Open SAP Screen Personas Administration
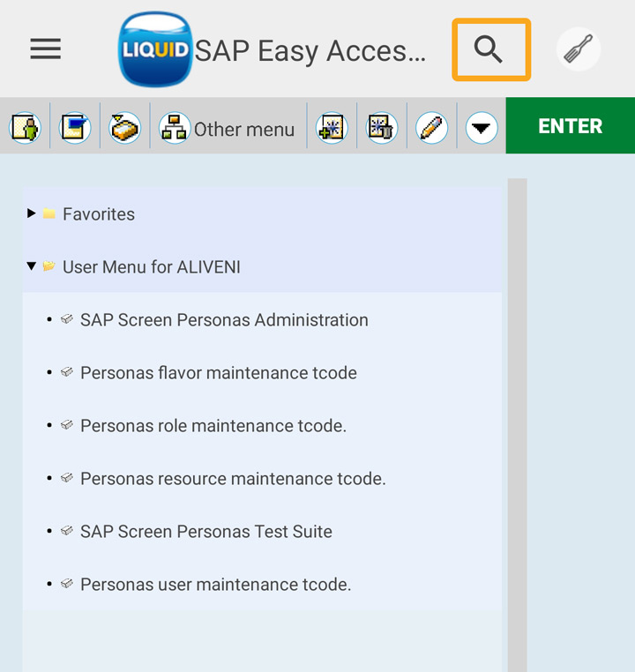Viewport: 635px width, 672px height. click(x=224, y=320)
